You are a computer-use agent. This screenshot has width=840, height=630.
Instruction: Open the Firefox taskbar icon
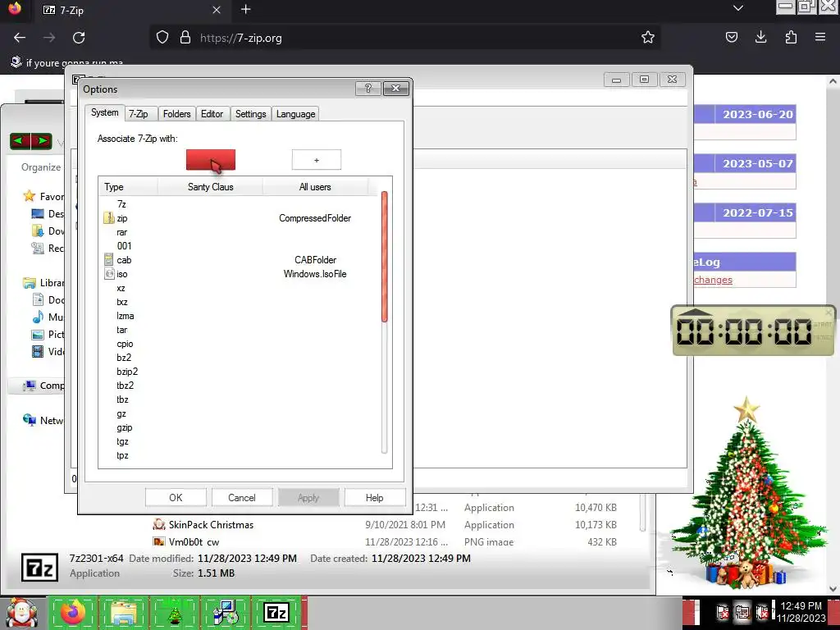73,613
